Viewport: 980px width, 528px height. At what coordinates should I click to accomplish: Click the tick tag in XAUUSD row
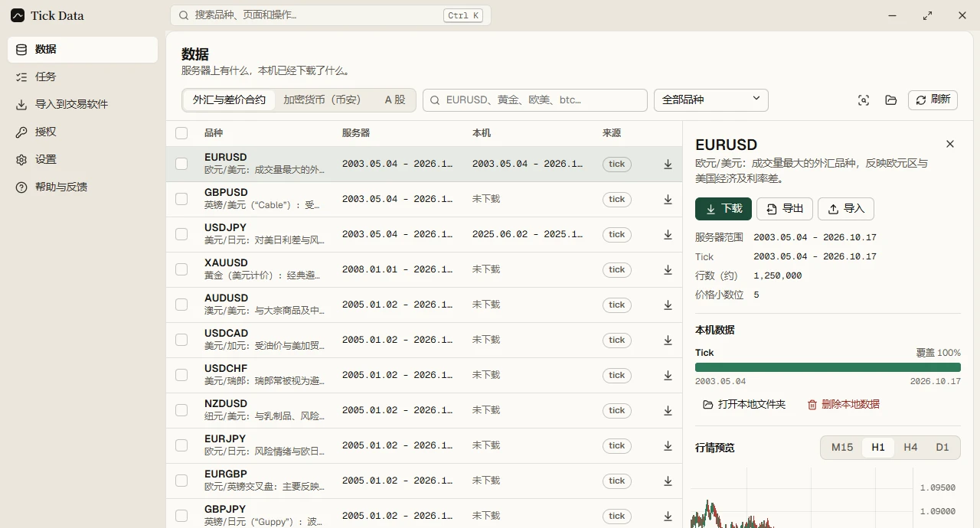(x=617, y=269)
